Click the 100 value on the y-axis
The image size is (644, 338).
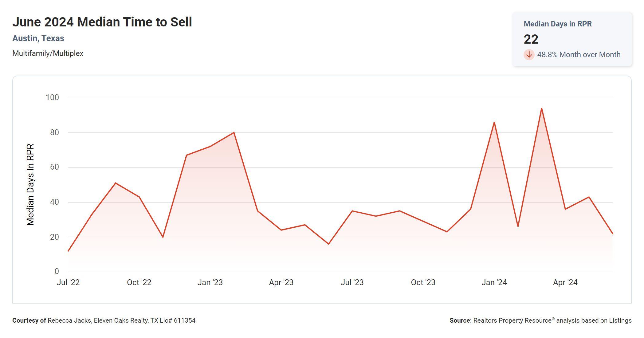pyautogui.click(x=52, y=98)
